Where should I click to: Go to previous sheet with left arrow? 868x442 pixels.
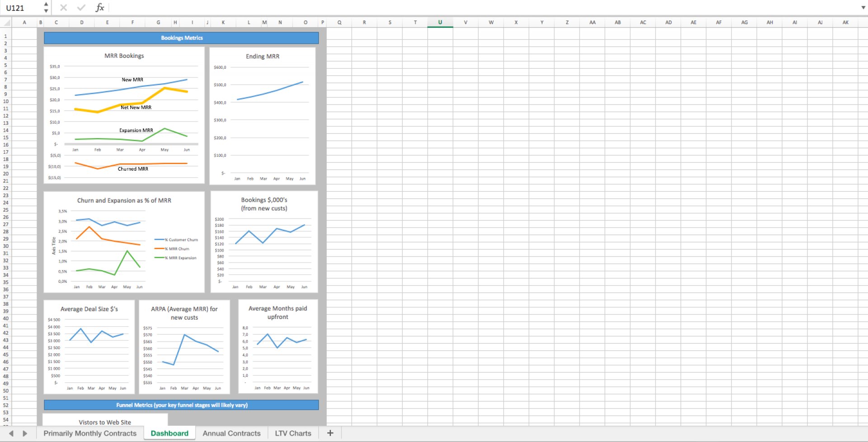point(11,433)
